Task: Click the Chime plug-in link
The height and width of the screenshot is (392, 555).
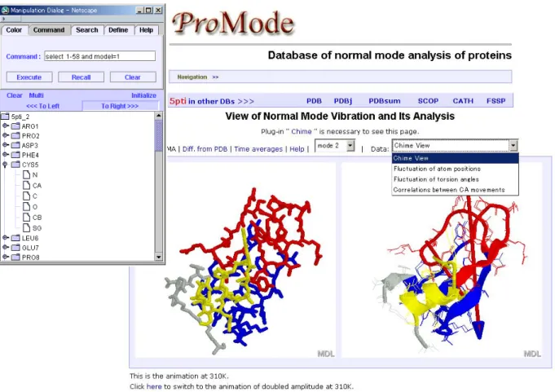Action: 302,131
